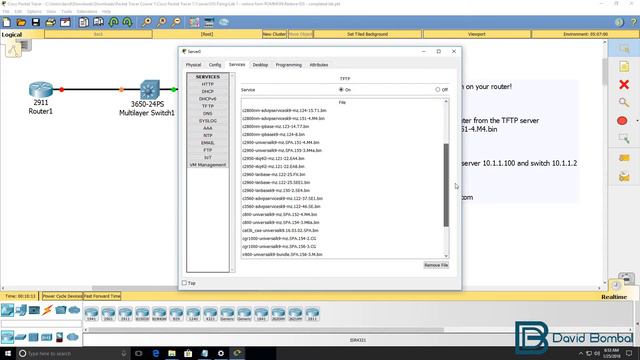Select SYSLOG in the services list
This screenshot has height=360, width=640.
208,121
